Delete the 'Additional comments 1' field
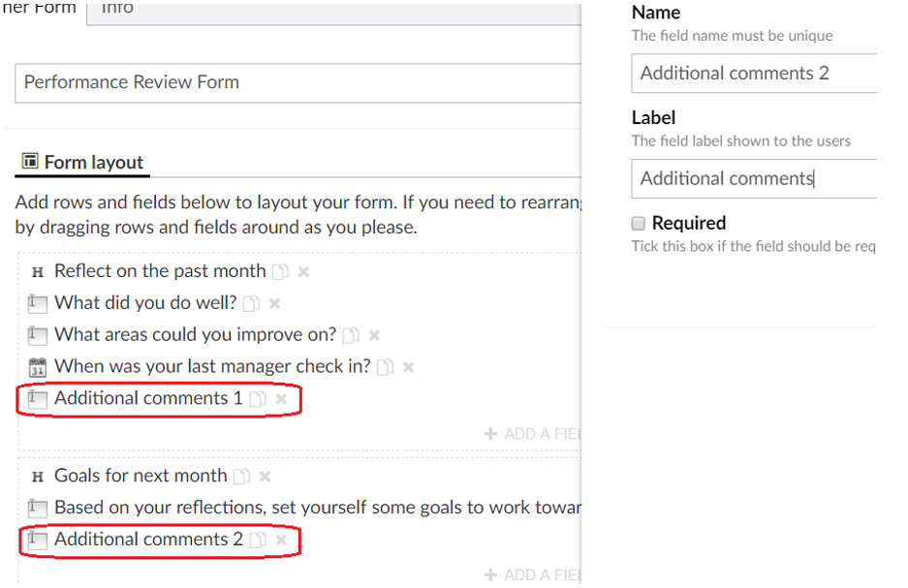 coord(281,399)
